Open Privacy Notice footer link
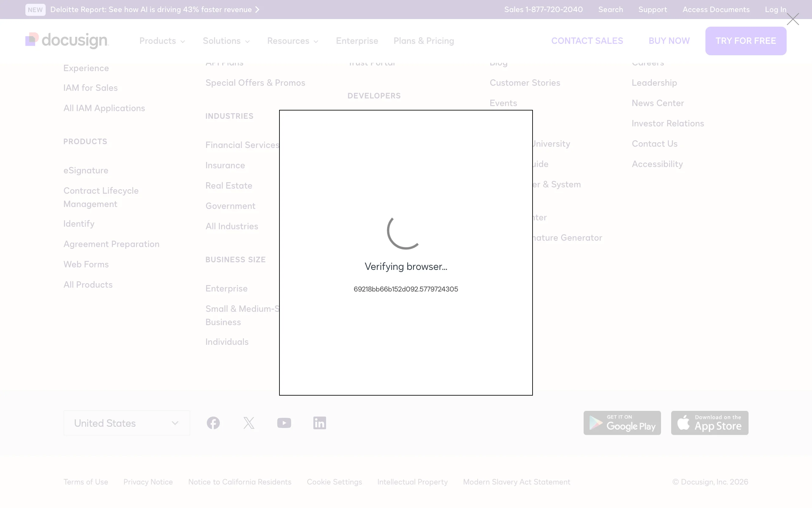 tap(148, 482)
